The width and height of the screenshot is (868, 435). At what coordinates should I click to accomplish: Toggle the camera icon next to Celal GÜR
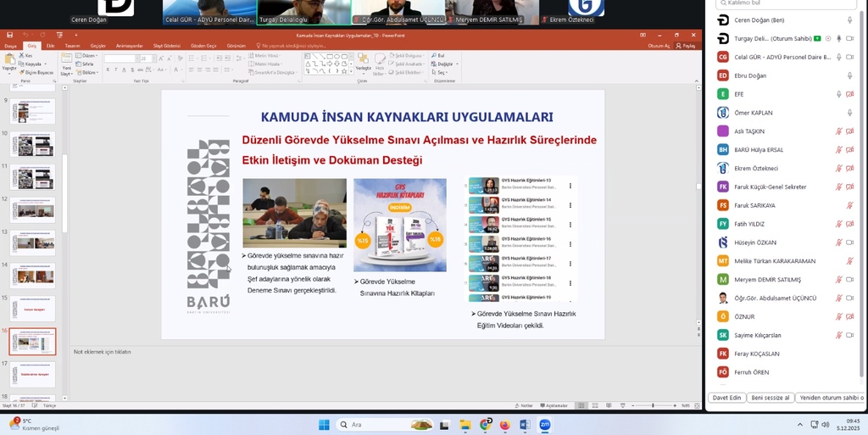tap(849, 57)
